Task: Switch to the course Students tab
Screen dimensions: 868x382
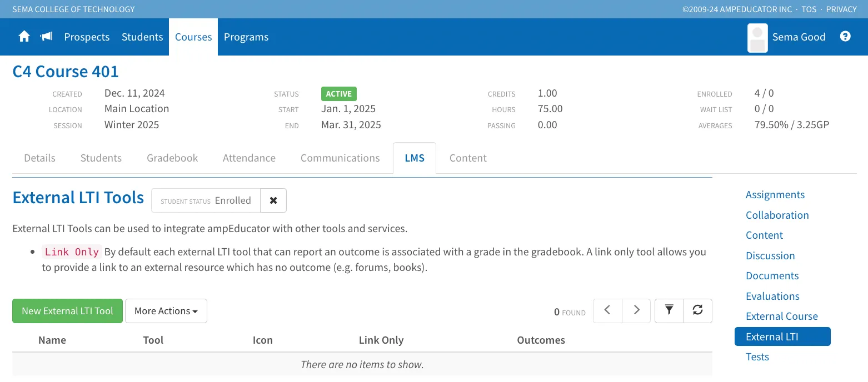Action: [101, 158]
